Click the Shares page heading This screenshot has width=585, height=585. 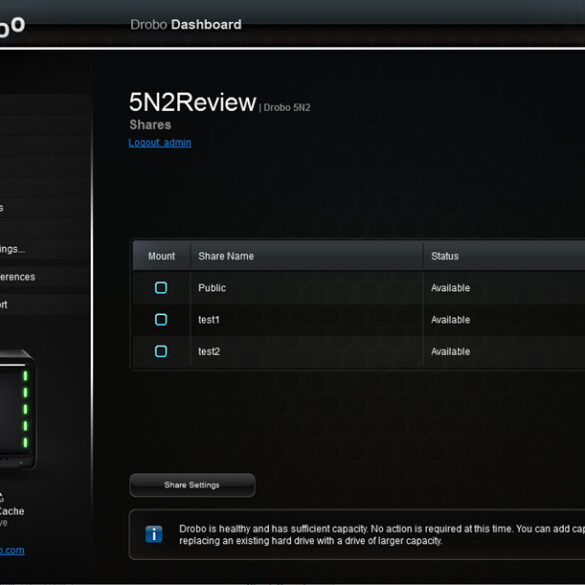[150, 125]
